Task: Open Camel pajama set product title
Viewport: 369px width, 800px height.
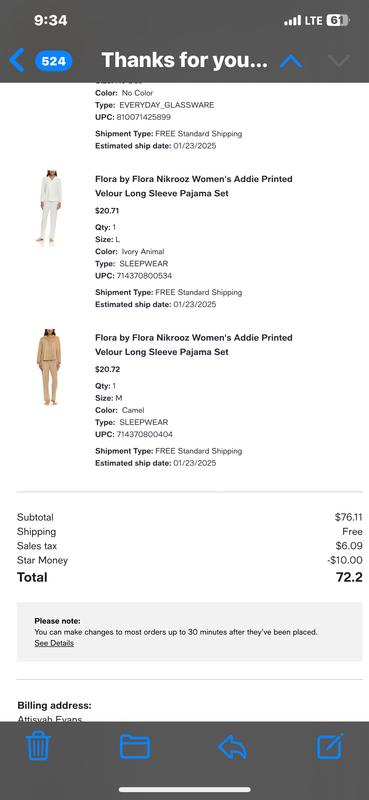Action: [194, 345]
